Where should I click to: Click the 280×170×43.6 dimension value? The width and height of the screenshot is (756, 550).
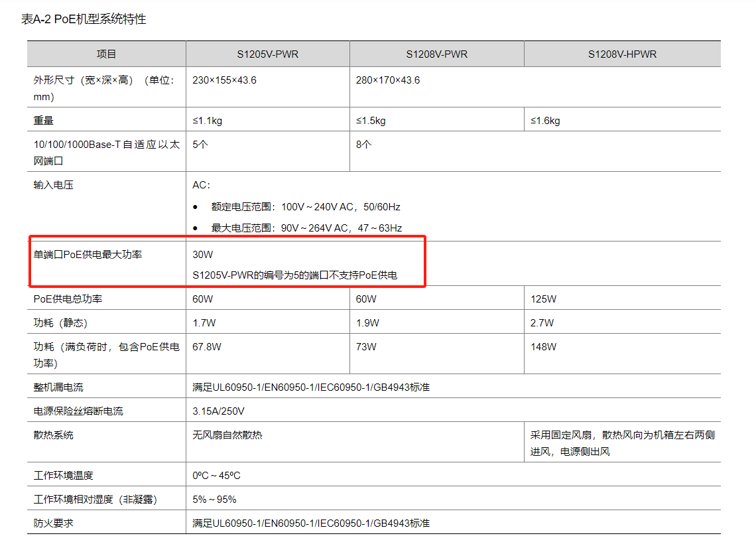388,80
